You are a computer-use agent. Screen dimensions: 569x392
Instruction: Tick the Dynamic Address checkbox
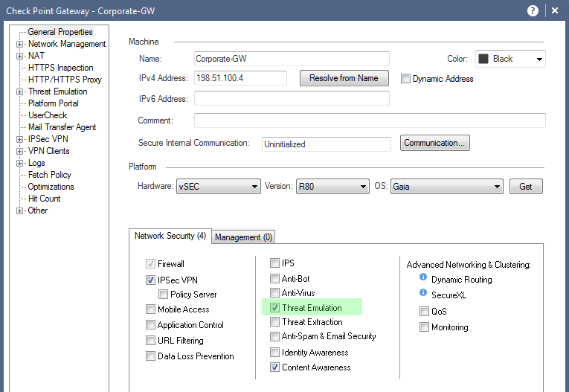(x=405, y=78)
